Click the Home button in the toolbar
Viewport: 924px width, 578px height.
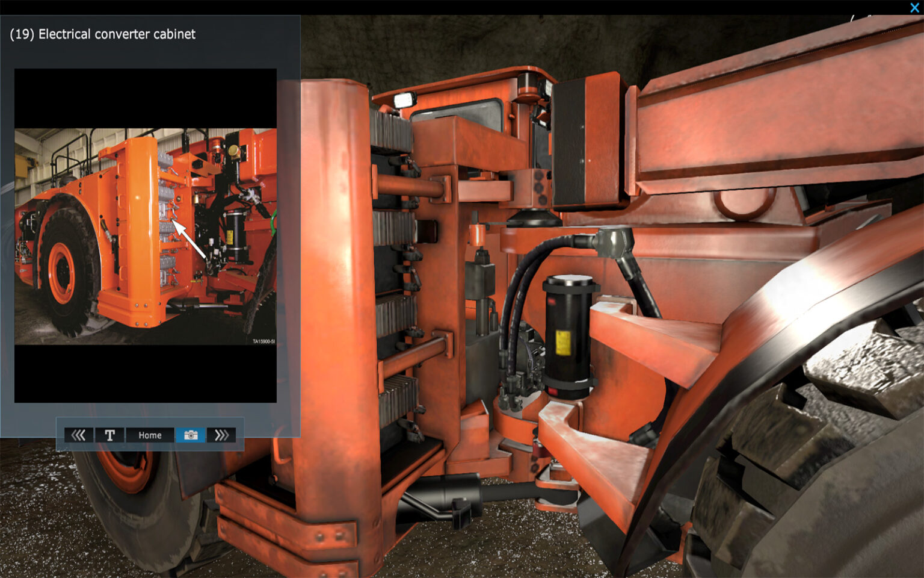149,435
